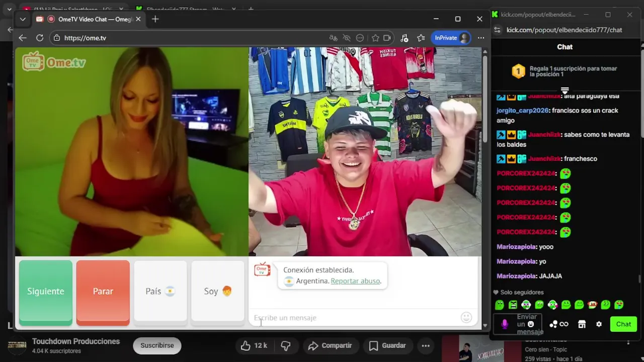Click the infinity icon in chat toolbar
The image size is (644, 362).
(x=564, y=324)
